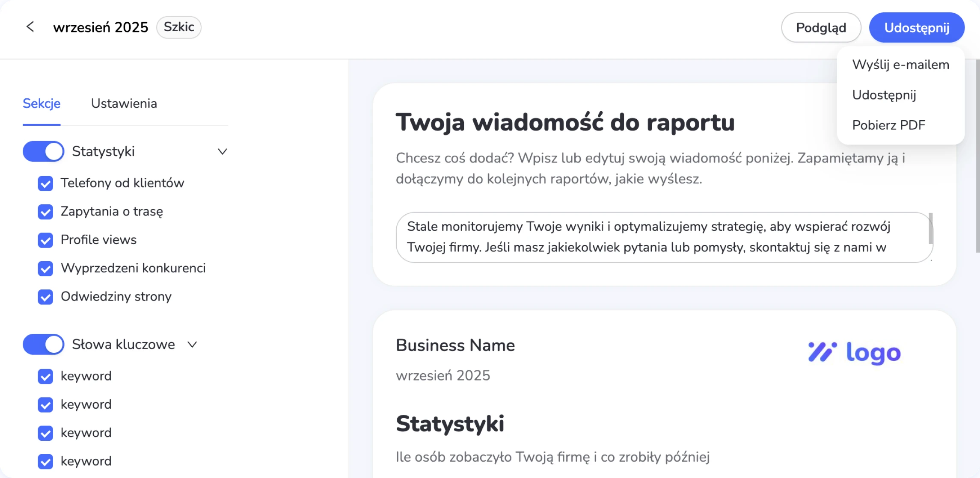Toggle the Statystyki section switch

tap(43, 151)
